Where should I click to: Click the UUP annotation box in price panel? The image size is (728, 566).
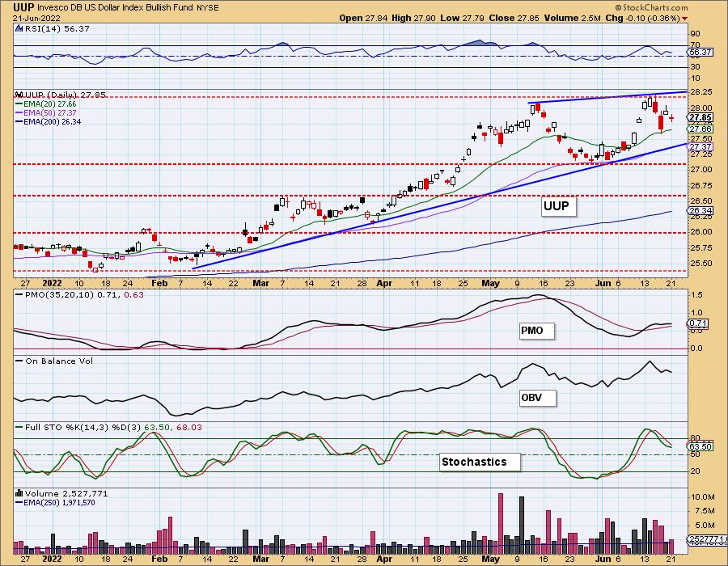[558, 206]
